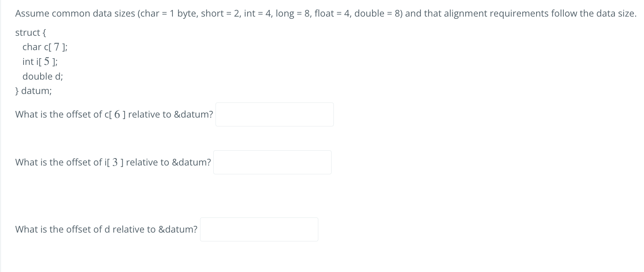This screenshot has width=644, height=272.
Task: Click the datum struct closing line
Action: pyautogui.click(x=33, y=91)
